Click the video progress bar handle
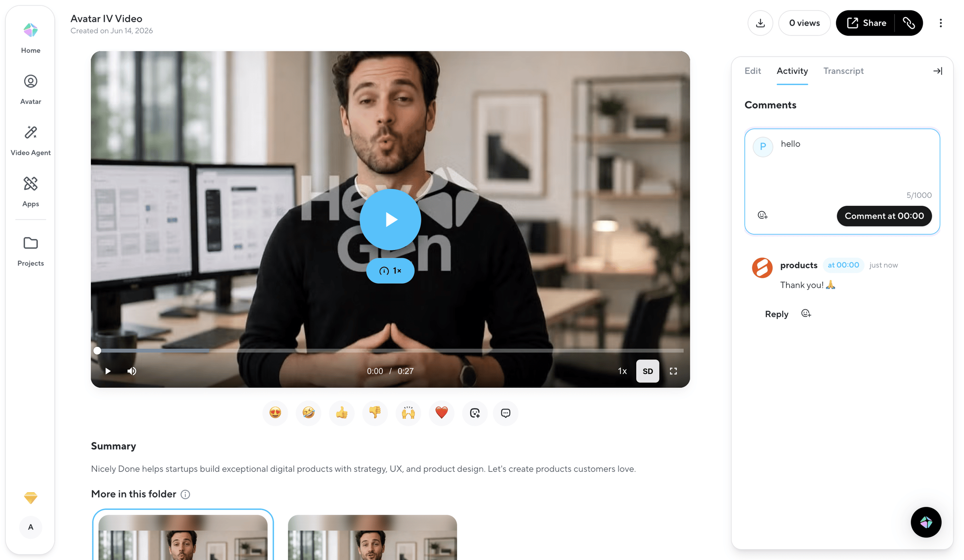 click(97, 350)
